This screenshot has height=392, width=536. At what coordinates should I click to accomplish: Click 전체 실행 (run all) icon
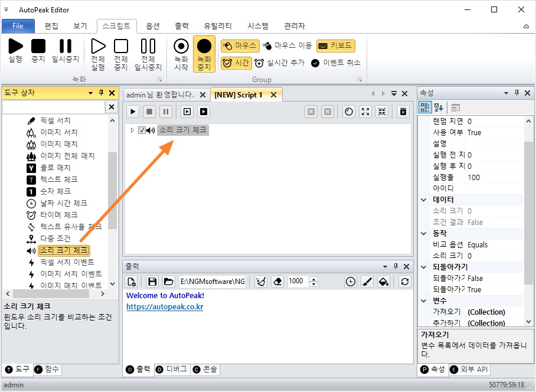point(98,46)
